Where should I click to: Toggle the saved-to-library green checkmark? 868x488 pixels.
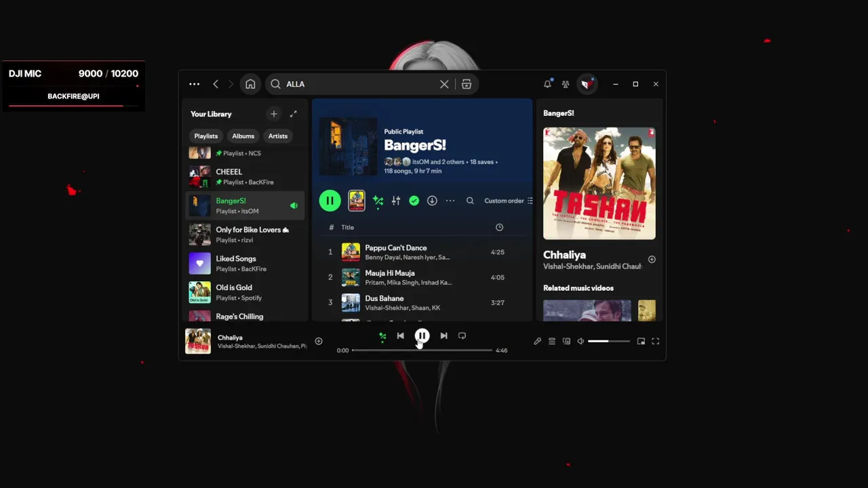tap(414, 201)
